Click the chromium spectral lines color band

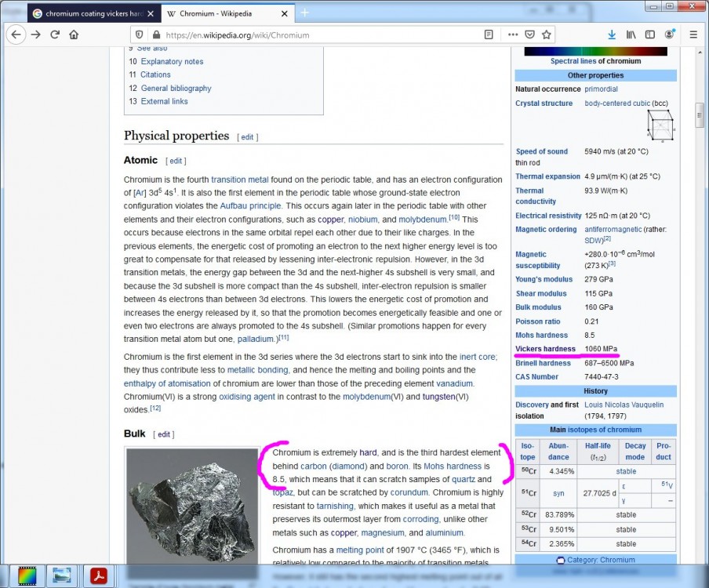point(595,51)
